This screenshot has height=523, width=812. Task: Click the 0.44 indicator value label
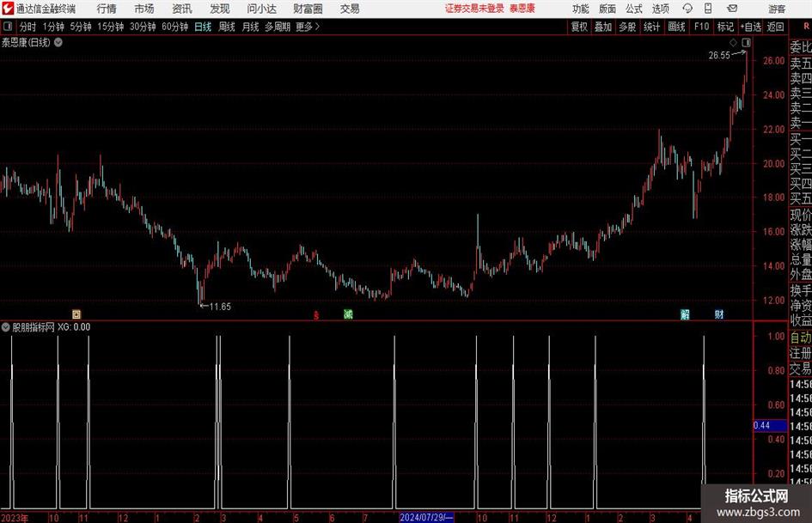coord(770,426)
